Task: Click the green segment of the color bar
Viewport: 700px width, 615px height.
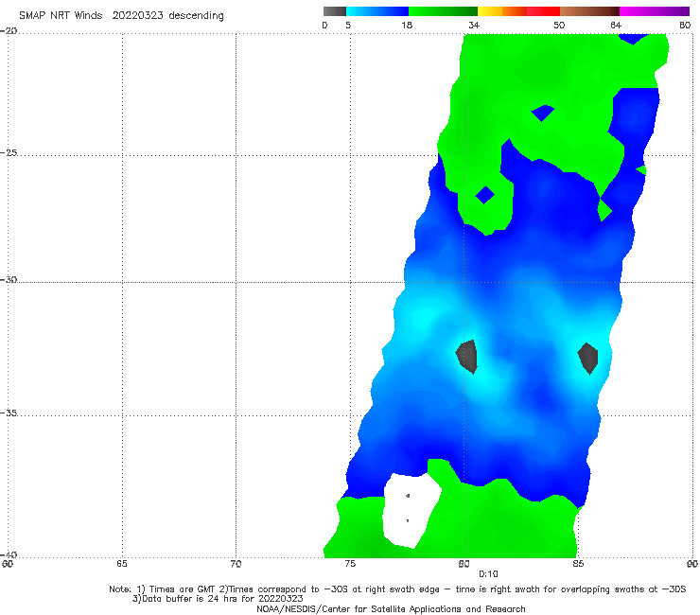Action: (x=443, y=11)
